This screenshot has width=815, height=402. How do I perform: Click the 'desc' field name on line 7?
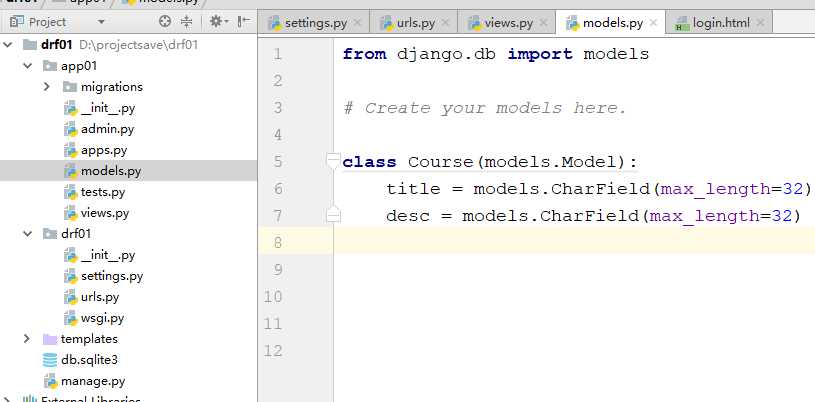(408, 216)
